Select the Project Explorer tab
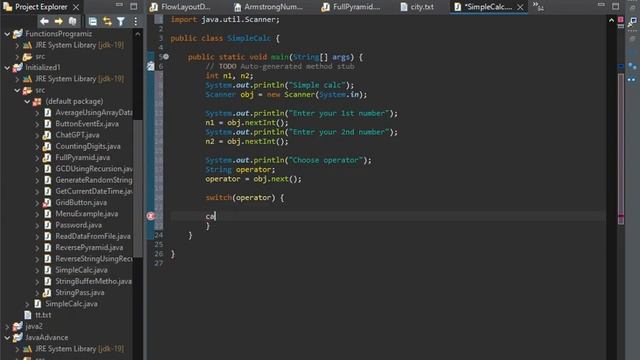640x360 pixels. pos(41,7)
